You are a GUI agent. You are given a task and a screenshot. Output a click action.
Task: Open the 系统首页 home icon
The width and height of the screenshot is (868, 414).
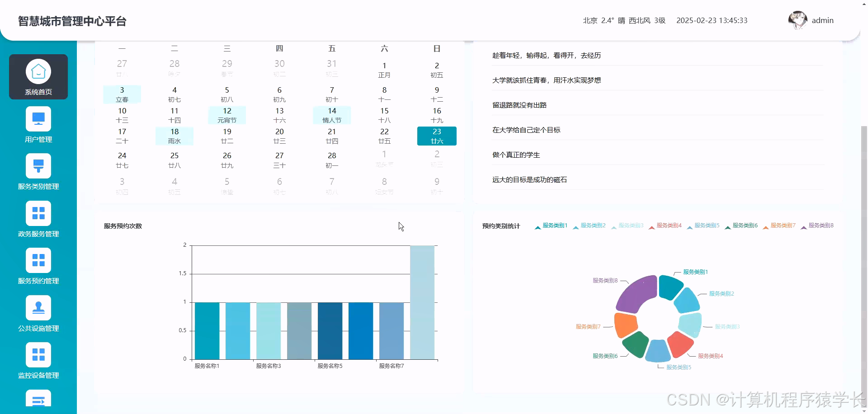click(38, 71)
